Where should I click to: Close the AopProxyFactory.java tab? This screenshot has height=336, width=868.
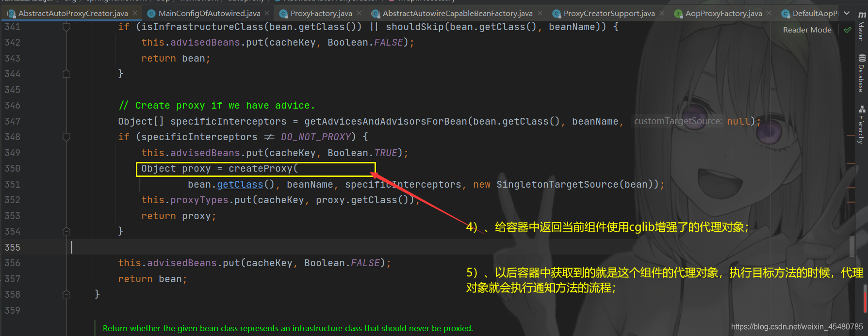pyautogui.click(x=769, y=13)
